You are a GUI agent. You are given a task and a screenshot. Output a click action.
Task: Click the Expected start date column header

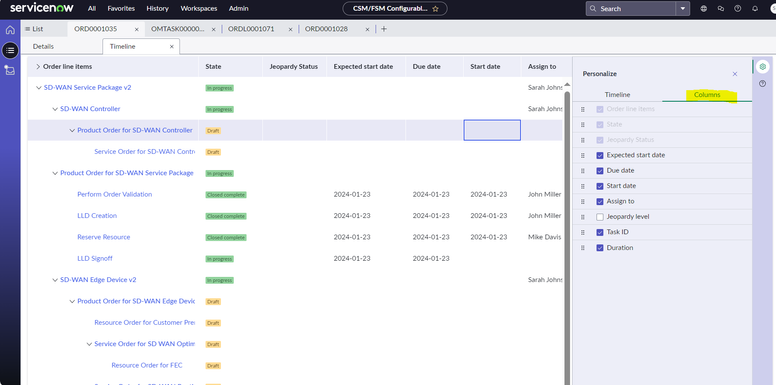[363, 66]
